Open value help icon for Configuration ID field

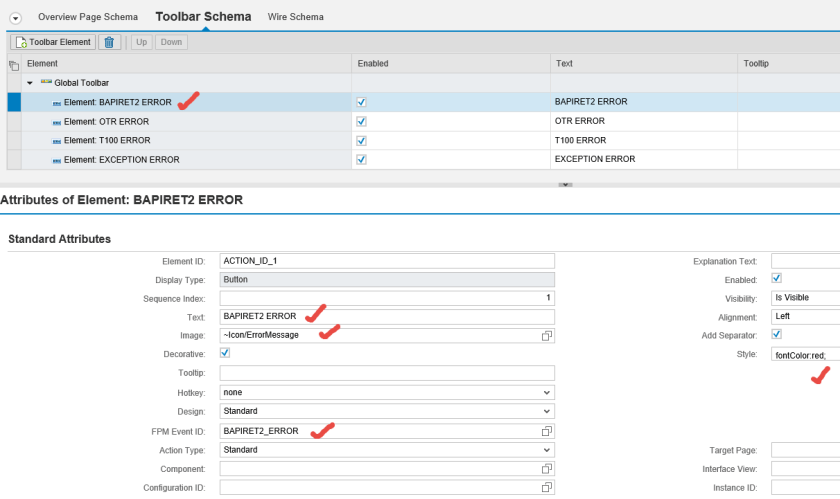point(547,488)
